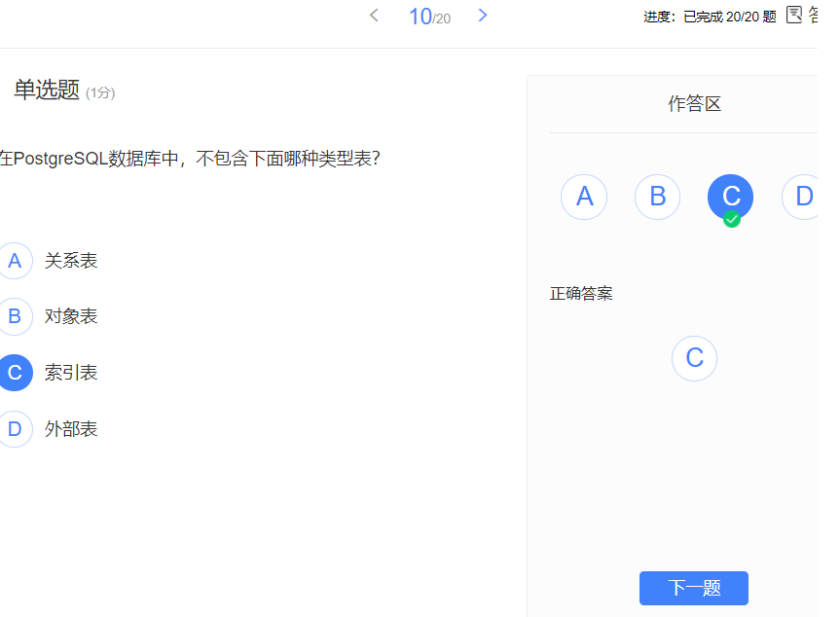Click the 关系表 option text

(71, 261)
